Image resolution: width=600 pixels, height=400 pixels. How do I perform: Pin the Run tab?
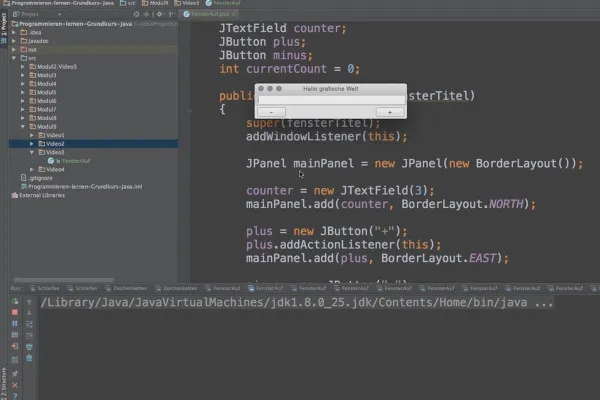coord(15,374)
